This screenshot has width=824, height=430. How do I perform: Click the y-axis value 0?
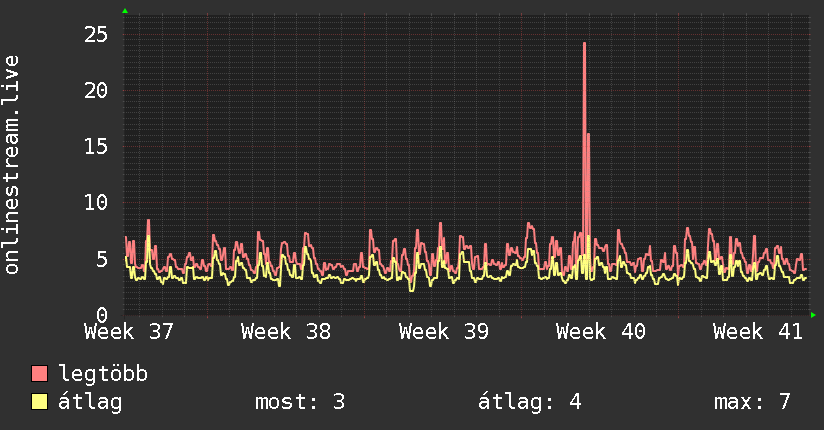point(102,315)
